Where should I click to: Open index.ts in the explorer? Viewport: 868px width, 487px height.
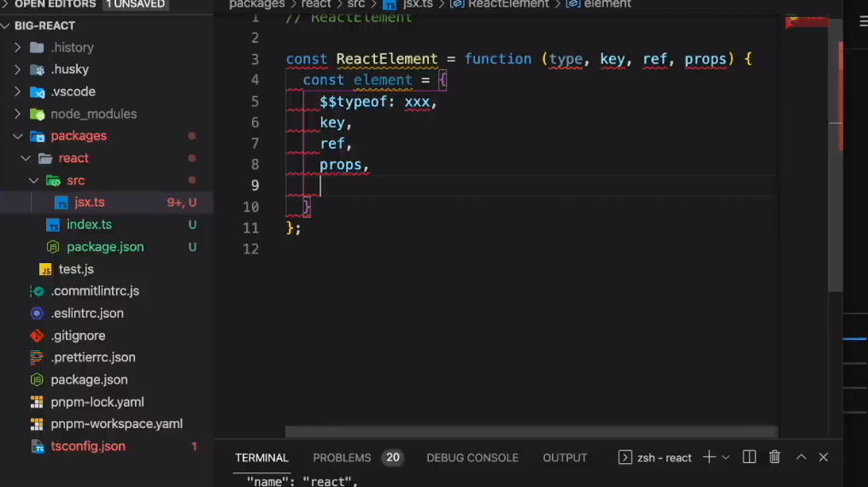point(89,225)
